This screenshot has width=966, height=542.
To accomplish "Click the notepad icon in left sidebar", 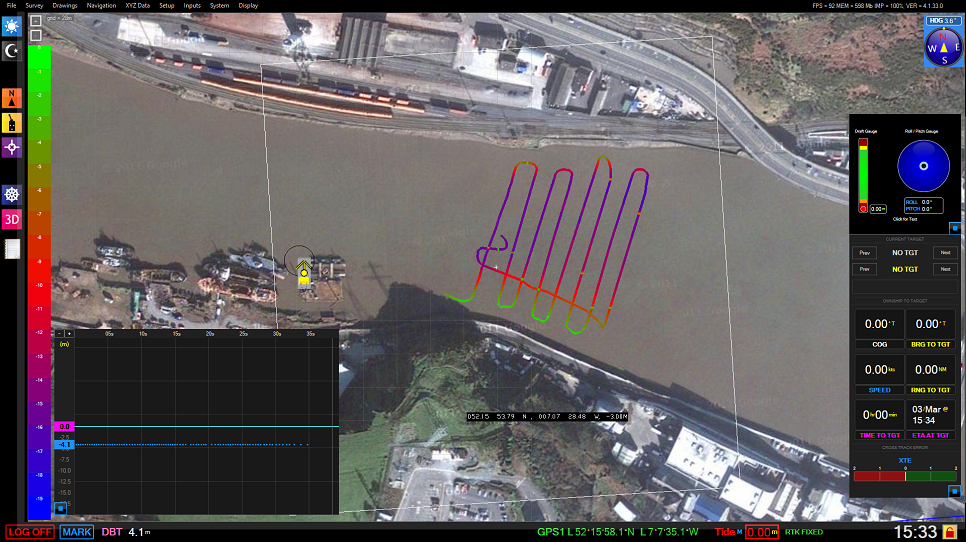I will [x=12, y=248].
